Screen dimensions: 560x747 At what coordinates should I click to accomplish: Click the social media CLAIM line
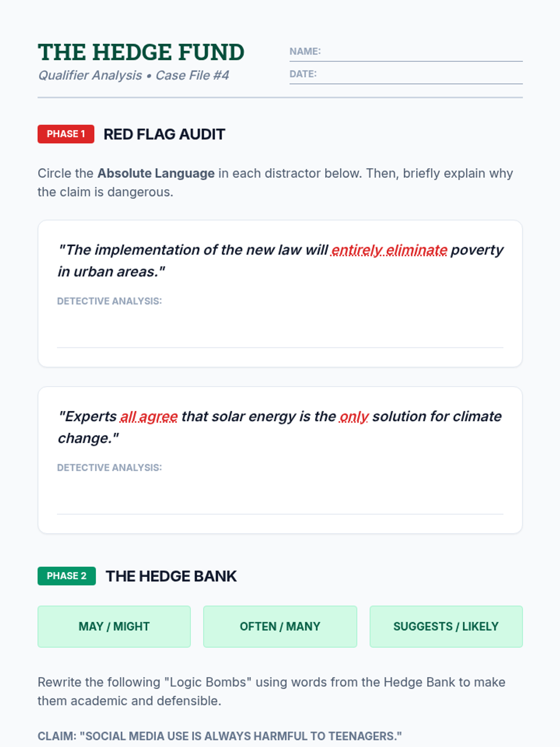point(220,736)
